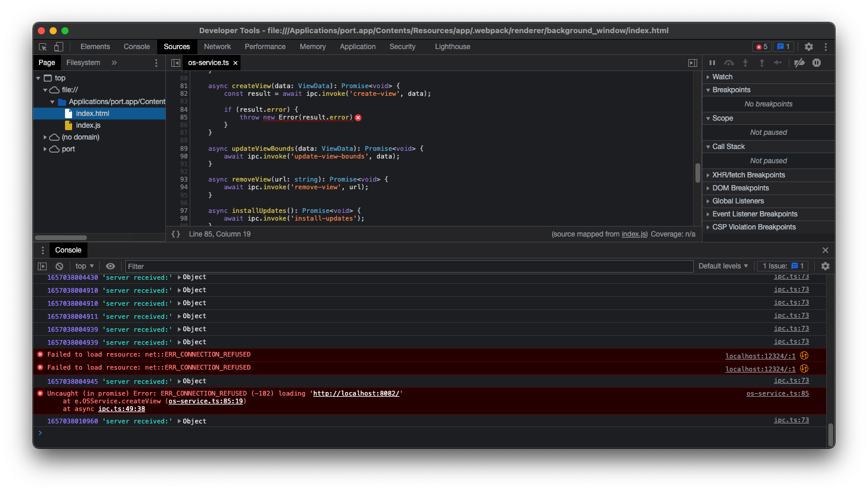This screenshot has height=492, width=868.
Task: Open the http://localhost:8082/ link
Action: 356,393
